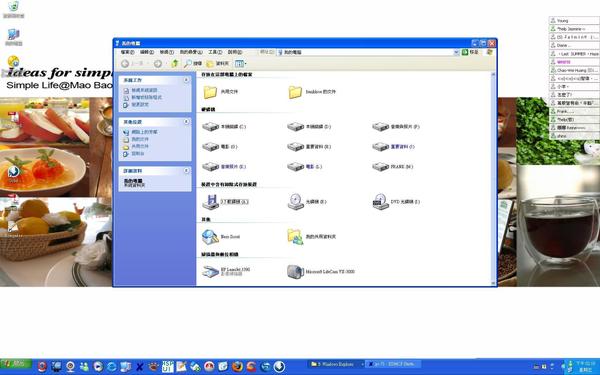Select the 3.5 floppy drive (A:) icon

tap(210, 202)
